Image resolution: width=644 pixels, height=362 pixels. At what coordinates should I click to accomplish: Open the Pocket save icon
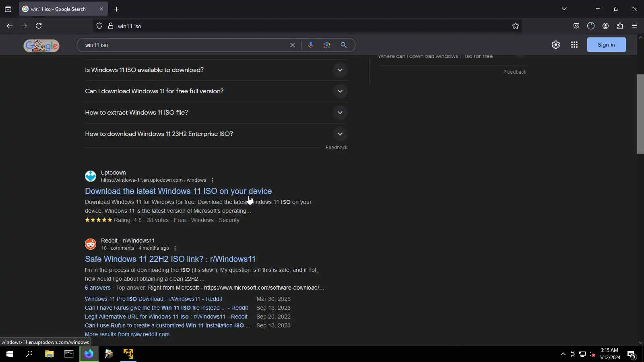pos(576,26)
